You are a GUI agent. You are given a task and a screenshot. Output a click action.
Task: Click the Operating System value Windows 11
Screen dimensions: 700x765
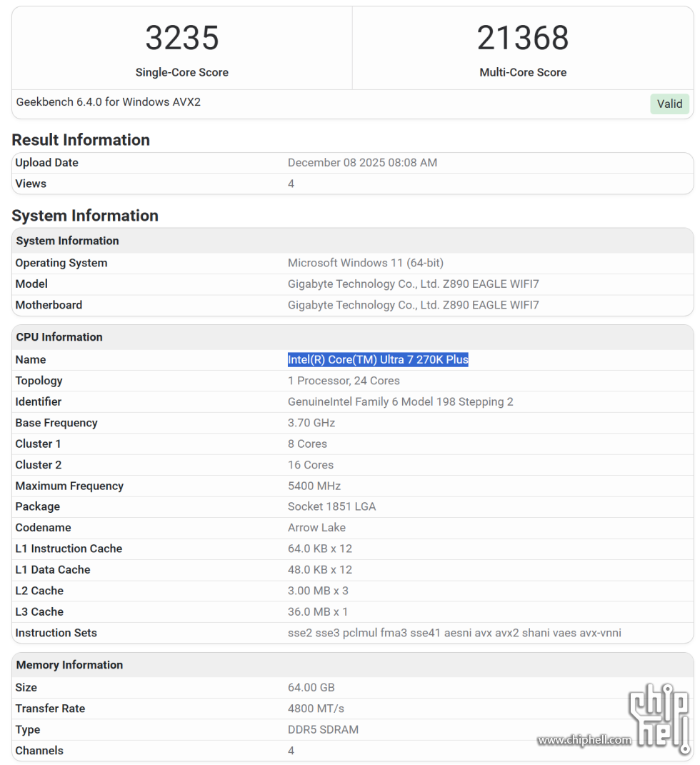click(366, 263)
